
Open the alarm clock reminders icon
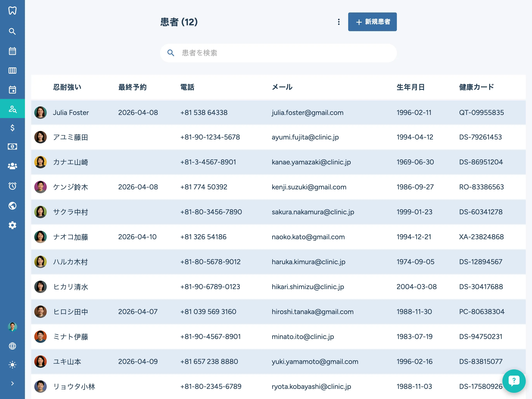(x=12, y=186)
